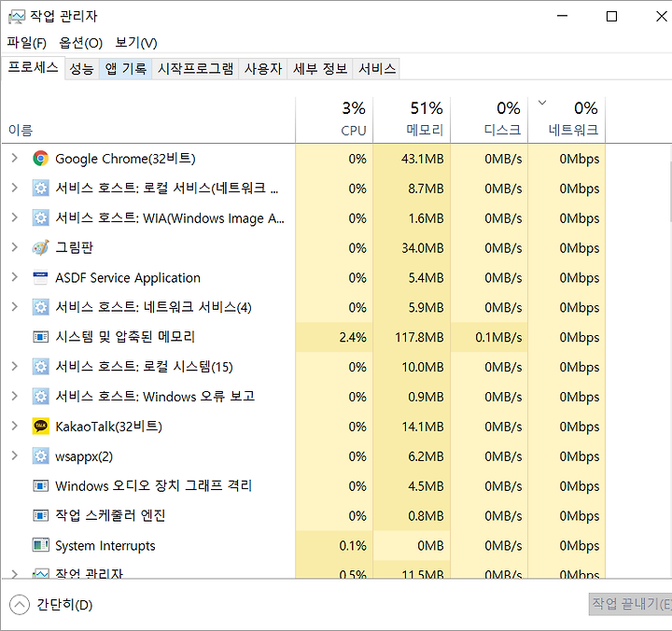
Task: Click the 6.2MB memory value for wsappx
Action: [x=426, y=456]
